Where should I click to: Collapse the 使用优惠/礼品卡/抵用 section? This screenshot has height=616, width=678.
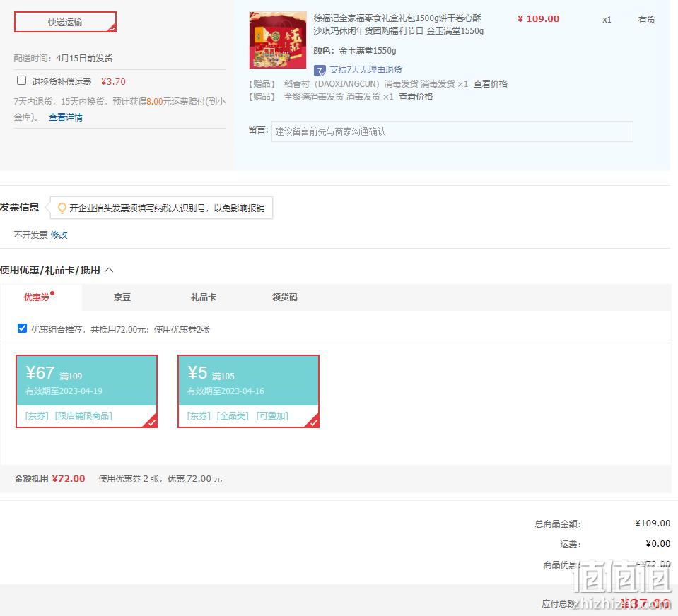(x=110, y=270)
